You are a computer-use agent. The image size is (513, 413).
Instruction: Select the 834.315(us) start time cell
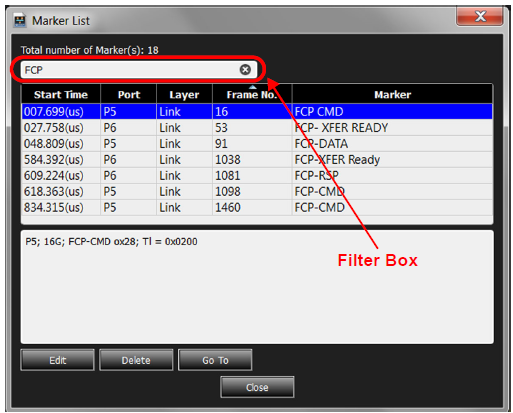tap(61, 208)
